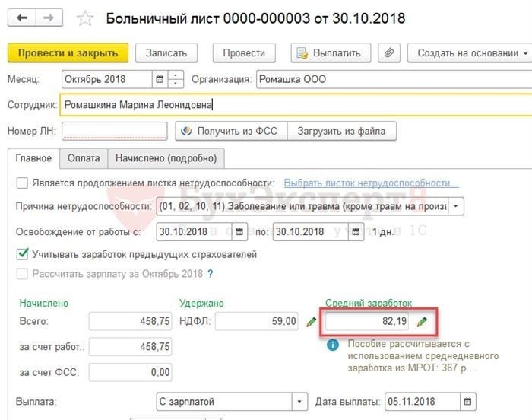The height and width of the screenshot is (420, 532).
Task: Toggle Рассчитать зарплату за Октябрь 2018 checkbox
Action: tap(22, 274)
